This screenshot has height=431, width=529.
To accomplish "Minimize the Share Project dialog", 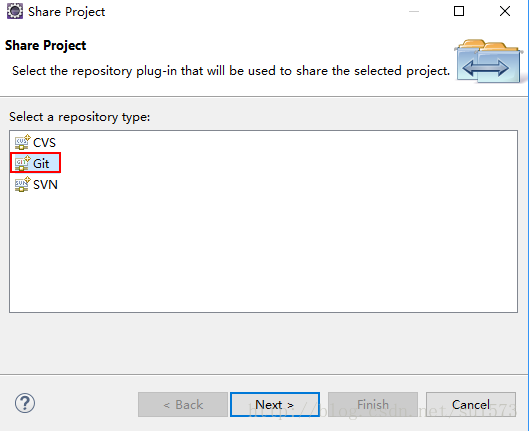I will 414,11.
